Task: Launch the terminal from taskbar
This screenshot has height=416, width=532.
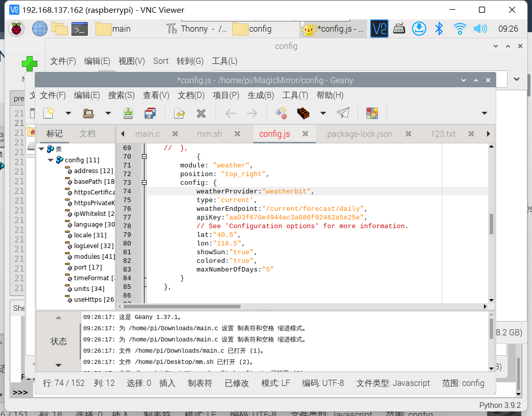Action: (x=80, y=29)
